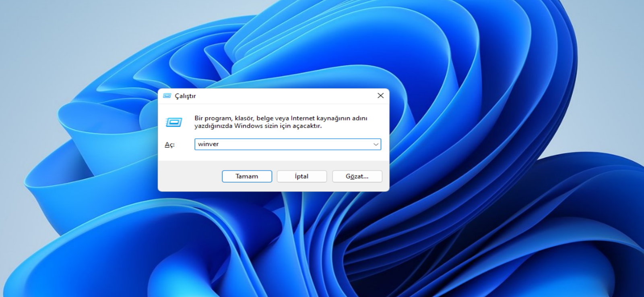Click the Çalıştır title text
644x297 pixels.
(185, 96)
